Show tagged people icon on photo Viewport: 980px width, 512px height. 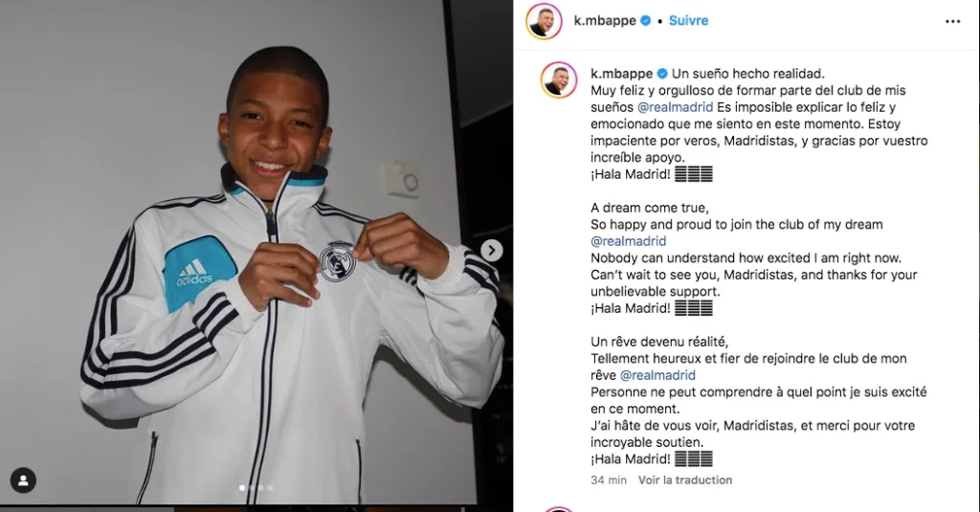tap(23, 480)
